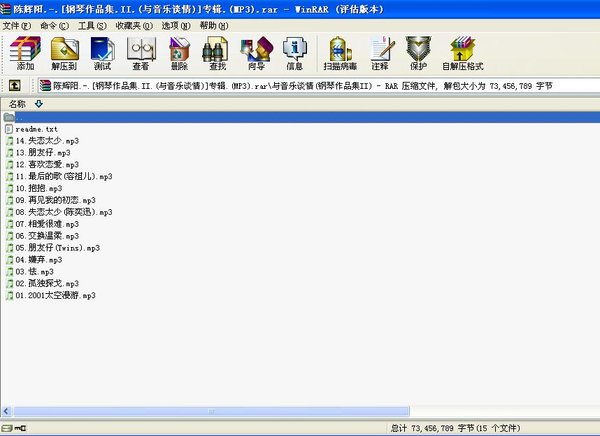Launch the 向导 (Wizard) icon

click(256, 53)
